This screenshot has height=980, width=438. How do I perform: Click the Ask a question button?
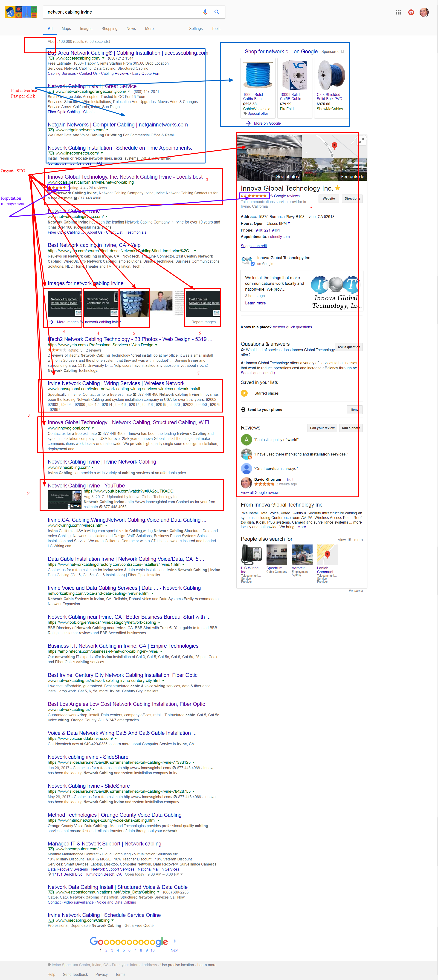(348, 347)
